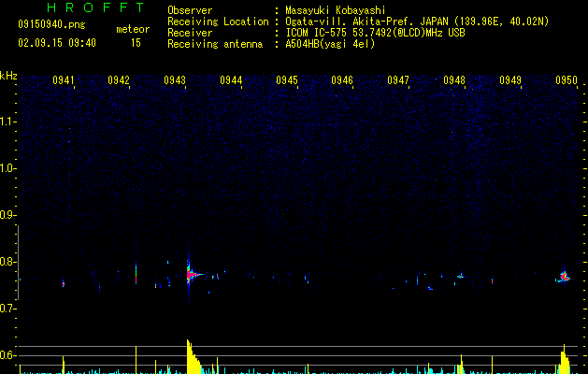Click the Receiver label

[x=190, y=33]
